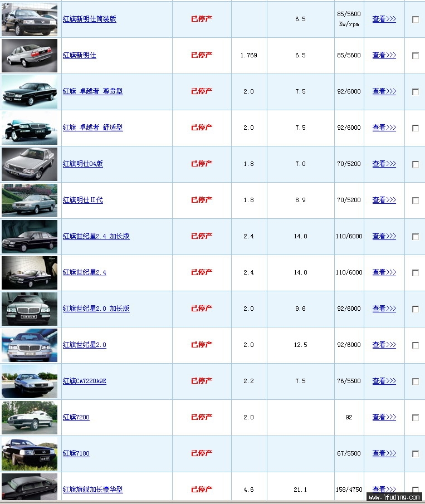This screenshot has height=504, width=425.
Task: Open the 红旗旗舰加长豪华型 link
Action: coord(92,490)
